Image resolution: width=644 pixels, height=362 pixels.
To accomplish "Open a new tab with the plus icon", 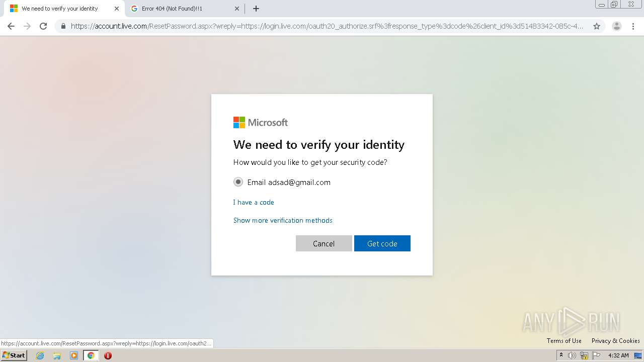I will click(x=256, y=9).
